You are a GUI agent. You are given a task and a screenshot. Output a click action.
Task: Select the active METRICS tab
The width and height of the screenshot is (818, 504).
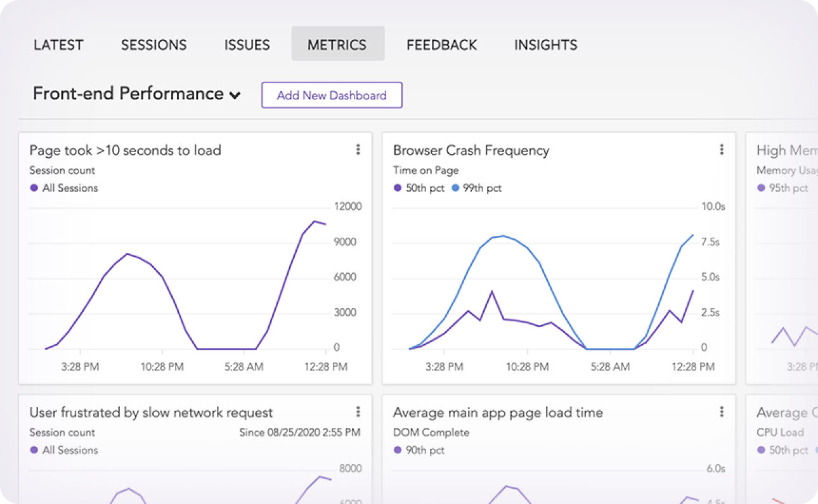[338, 44]
